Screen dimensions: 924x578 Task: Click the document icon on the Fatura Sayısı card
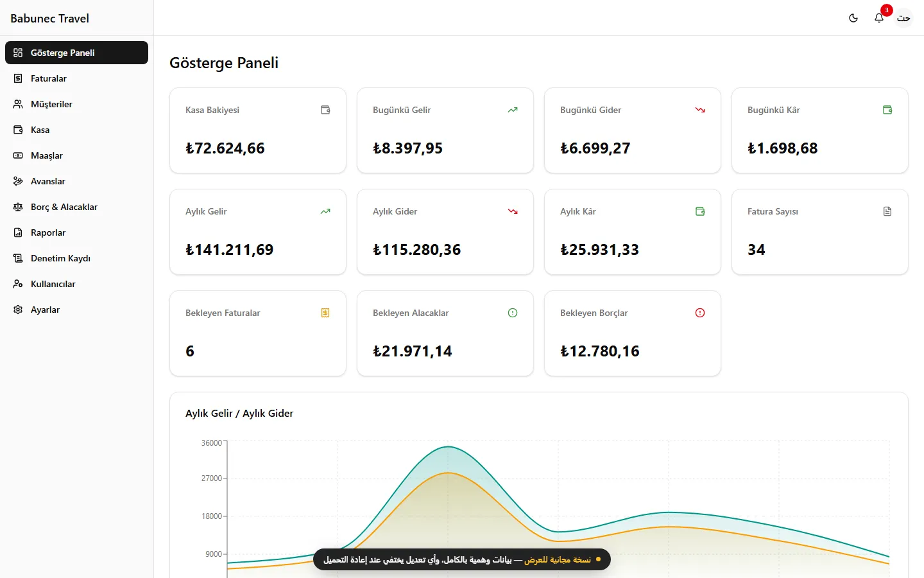tap(887, 211)
